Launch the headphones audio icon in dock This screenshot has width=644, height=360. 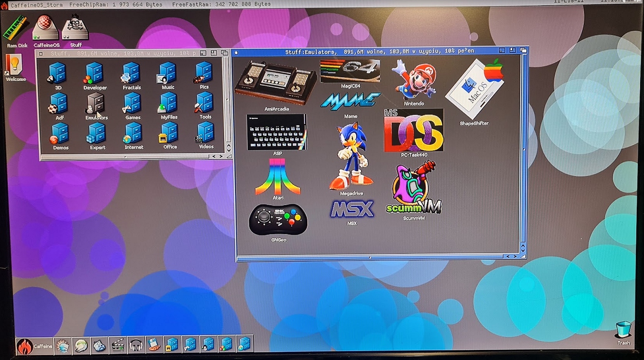136,346
